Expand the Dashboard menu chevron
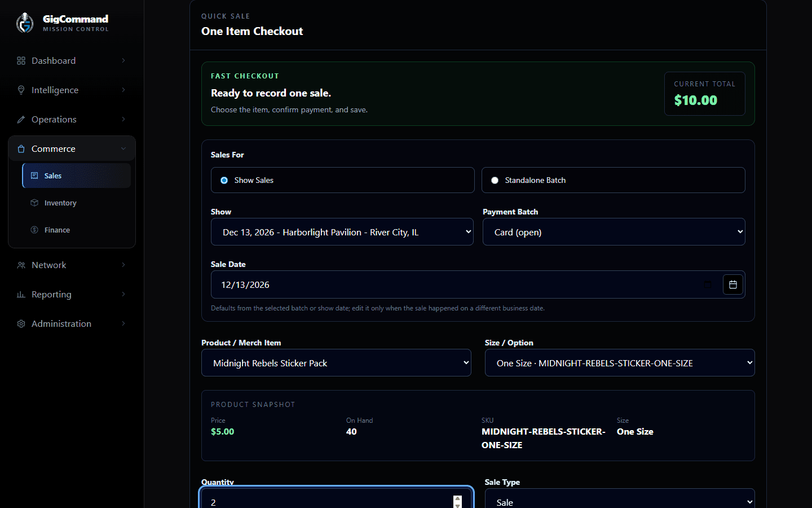812x508 pixels. click(123, 60)
